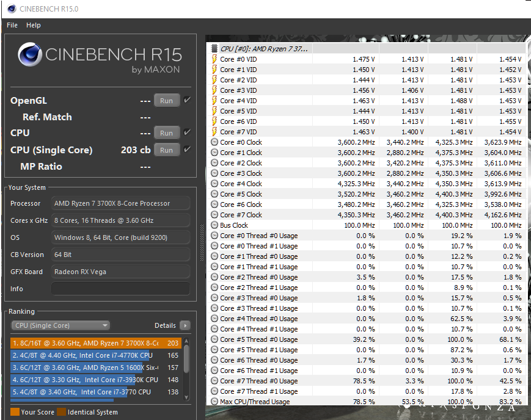
Task: Click the Core #3 Thread #1 Usage row label
Action: click(258, 308)
